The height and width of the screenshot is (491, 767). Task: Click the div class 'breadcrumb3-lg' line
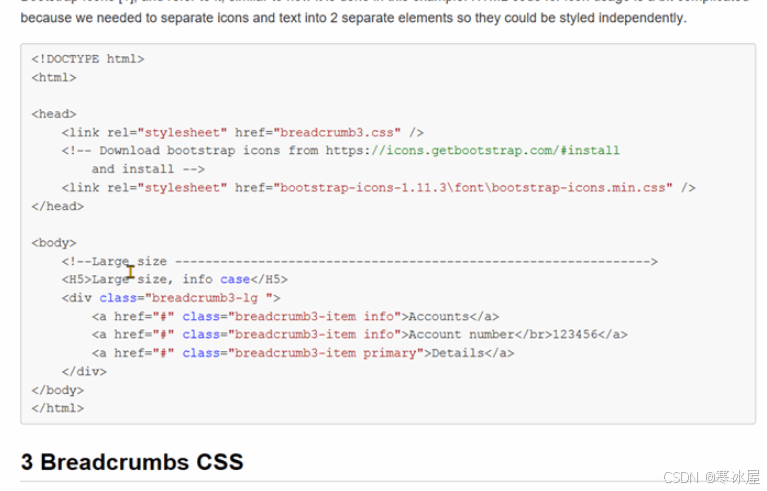click(171, 298)
